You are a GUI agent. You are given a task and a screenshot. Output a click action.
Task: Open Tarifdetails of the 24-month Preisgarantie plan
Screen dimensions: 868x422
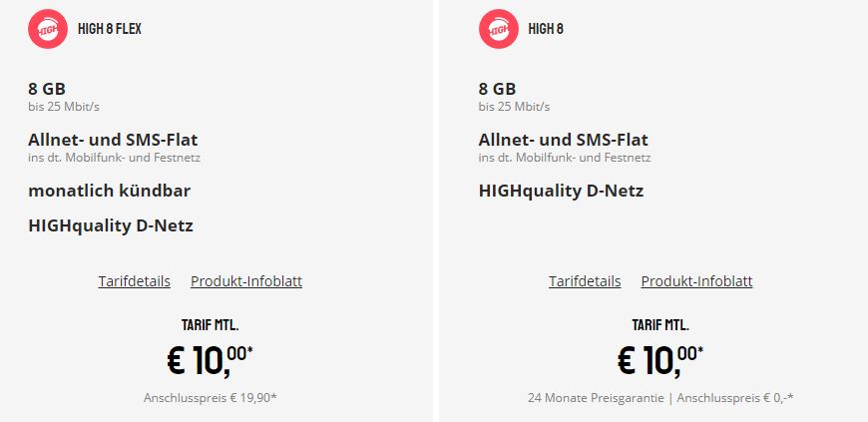pos(585,281)
